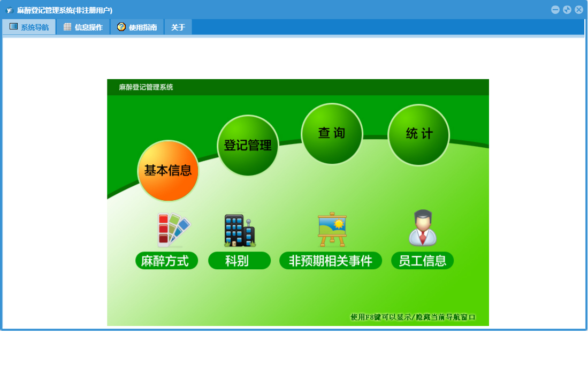588x387 pixels.
Task: Open the 关于 menu tab
Action: pos(178,27)
